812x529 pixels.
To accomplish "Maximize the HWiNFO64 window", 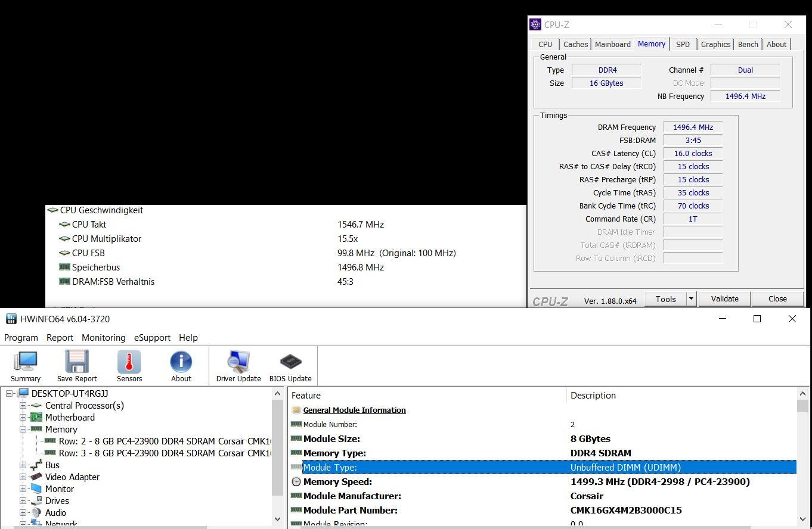I will click(x=757, y=319).
